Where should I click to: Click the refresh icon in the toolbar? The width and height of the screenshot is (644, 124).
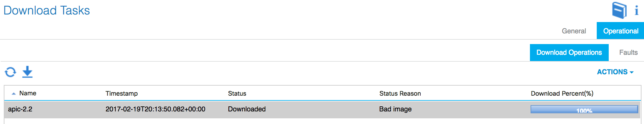[10, 72]
